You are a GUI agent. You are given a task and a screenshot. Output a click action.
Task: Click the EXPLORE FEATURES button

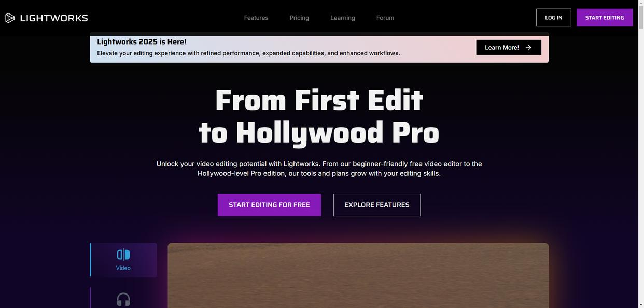(377, 205)
